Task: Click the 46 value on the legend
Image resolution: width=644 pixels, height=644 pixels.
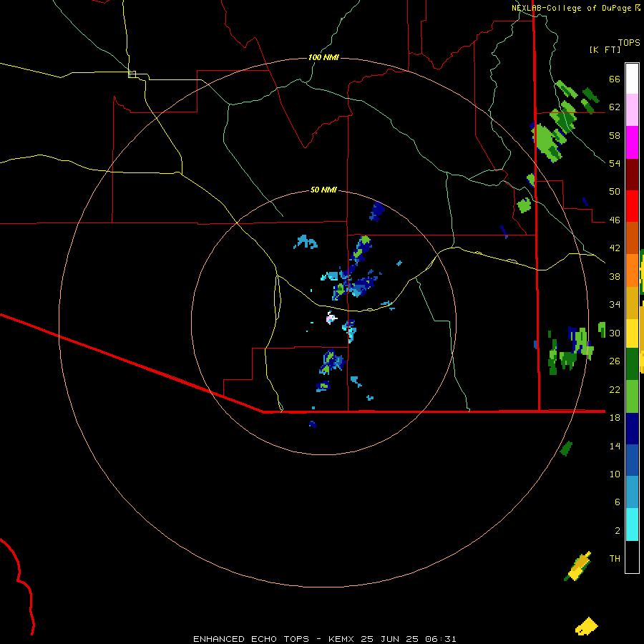Action: point(615,220)
